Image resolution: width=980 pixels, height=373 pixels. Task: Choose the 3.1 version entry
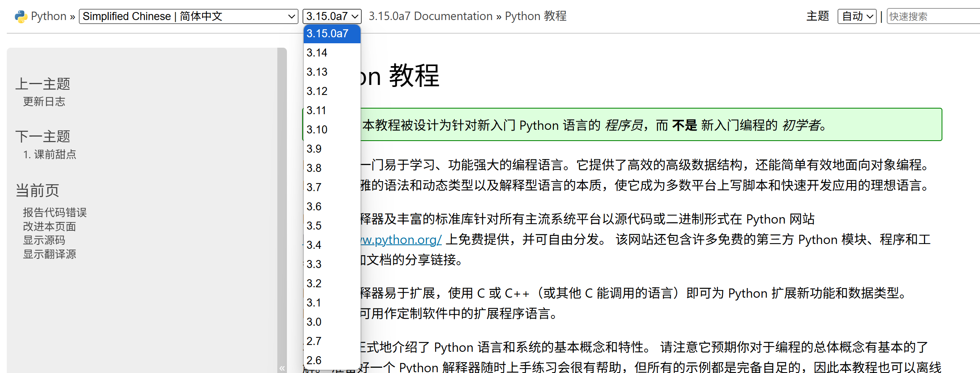(x=332, y=302)
